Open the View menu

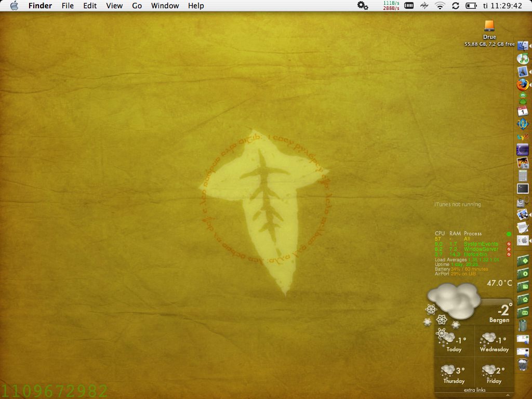114,6
